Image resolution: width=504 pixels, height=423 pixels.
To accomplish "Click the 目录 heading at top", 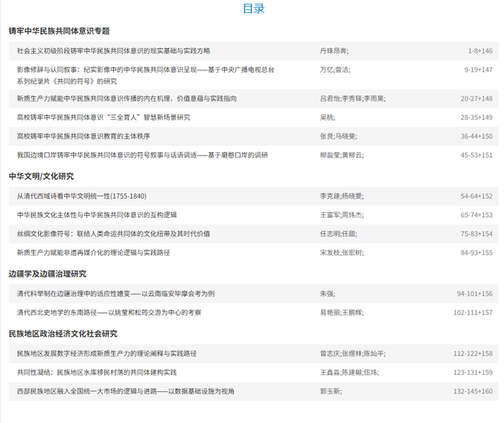I will point(253,9).
